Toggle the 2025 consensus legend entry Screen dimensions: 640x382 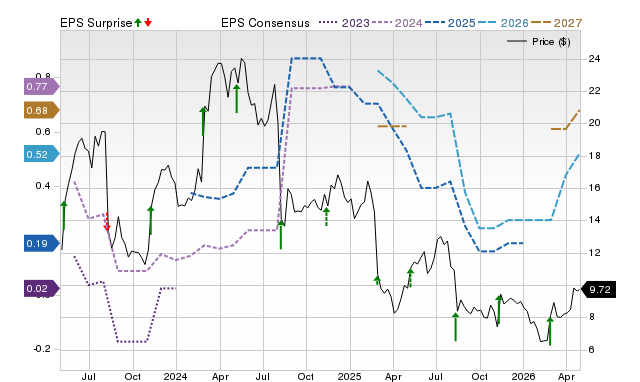pos(450,23)
